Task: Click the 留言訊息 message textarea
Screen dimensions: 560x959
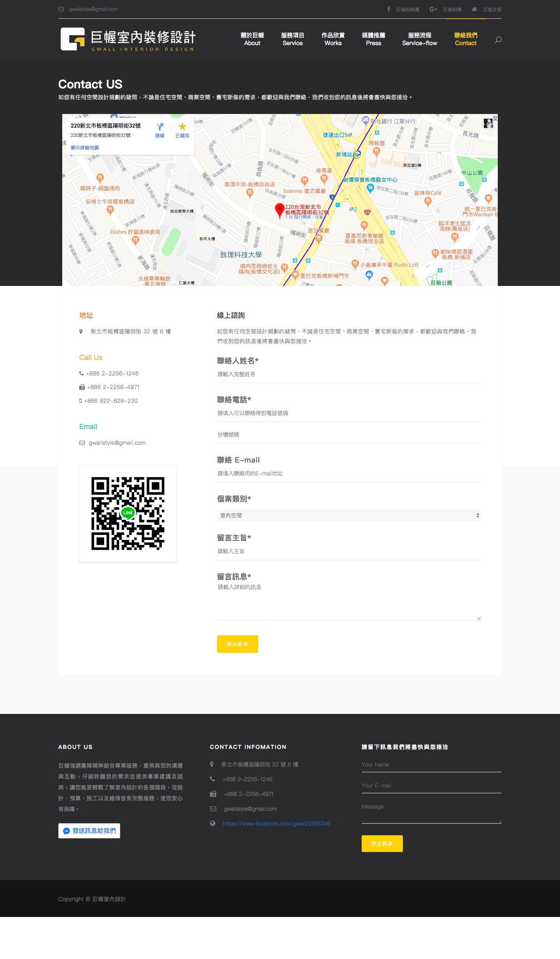Action: [348, 601]
